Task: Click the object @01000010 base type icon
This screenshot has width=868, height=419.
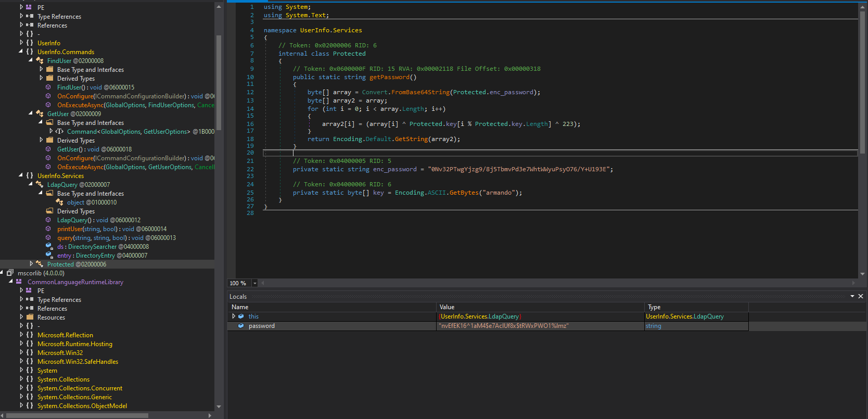Action: point(59,202)
